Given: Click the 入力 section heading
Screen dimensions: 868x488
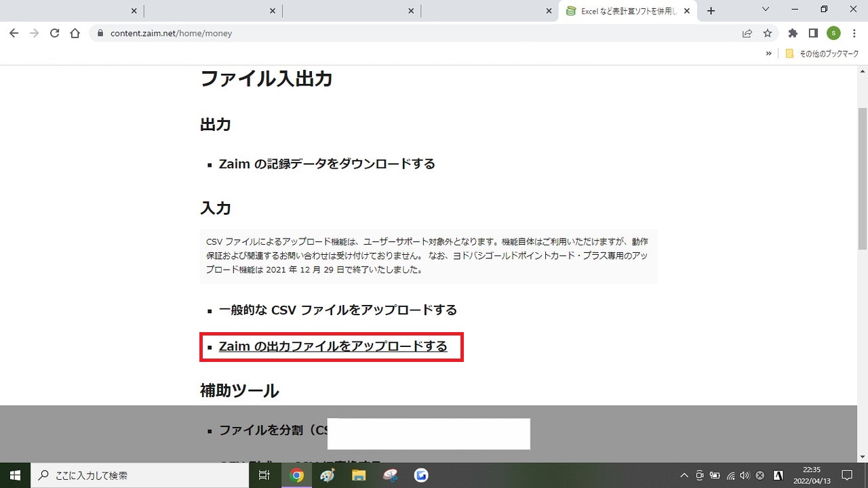Looking at the screenshot, I should tap(216, 207).
